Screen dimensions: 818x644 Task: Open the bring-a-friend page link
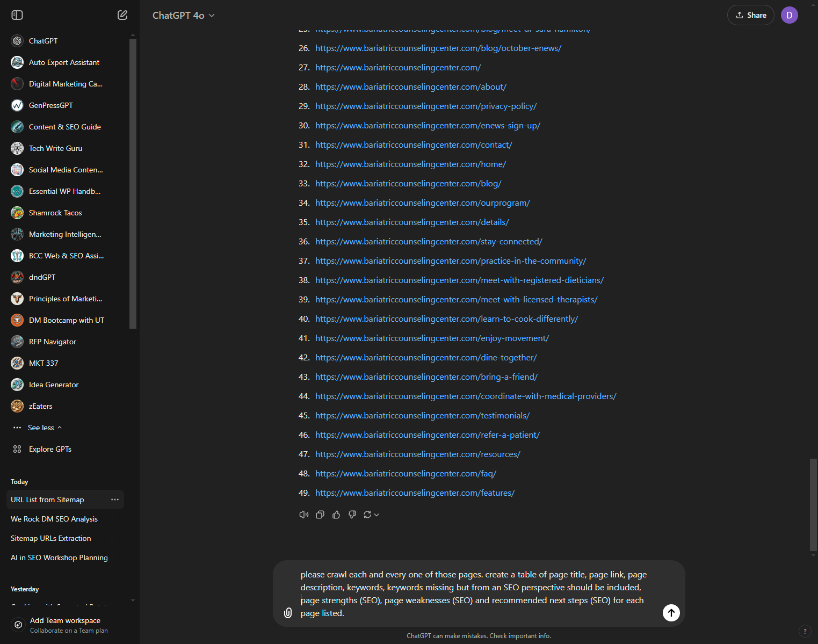point(426,377)
